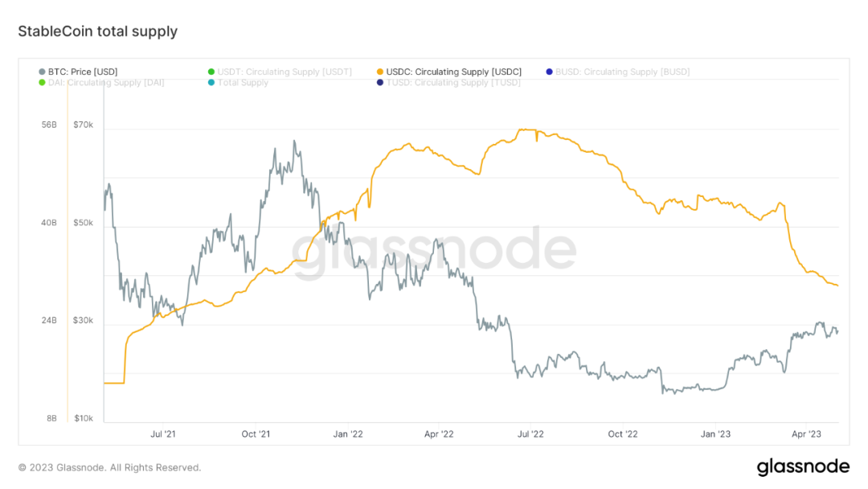Click the orange USDC legend color dot
The width and height of the screenshot is (868, 489).
(x=379, y=72)
